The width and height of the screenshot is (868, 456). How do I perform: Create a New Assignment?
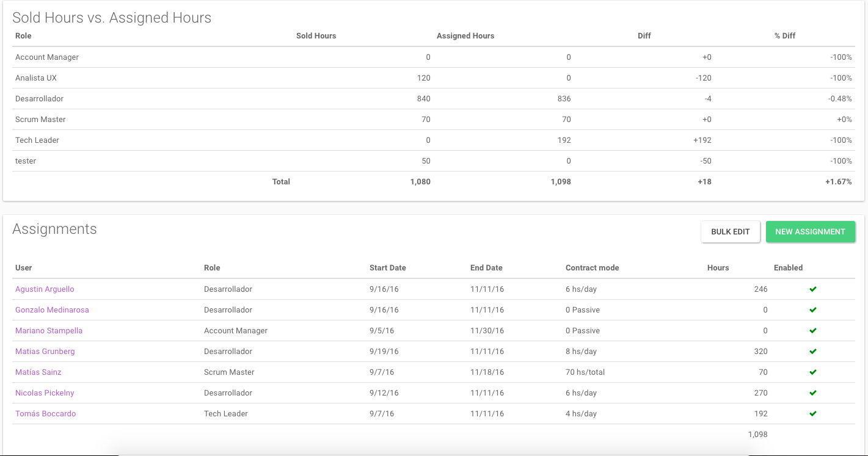click(810, 232)
